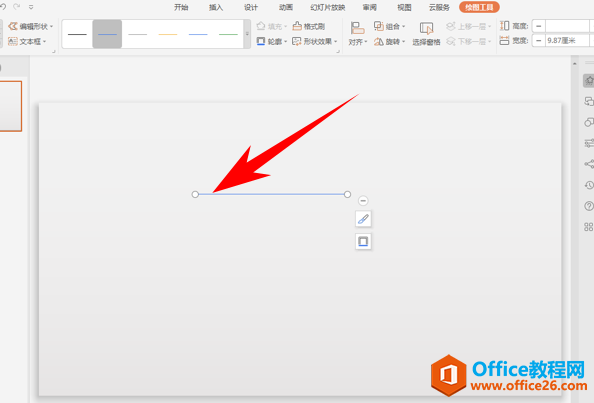Open the slide transition side panel icon

[589, 101]
